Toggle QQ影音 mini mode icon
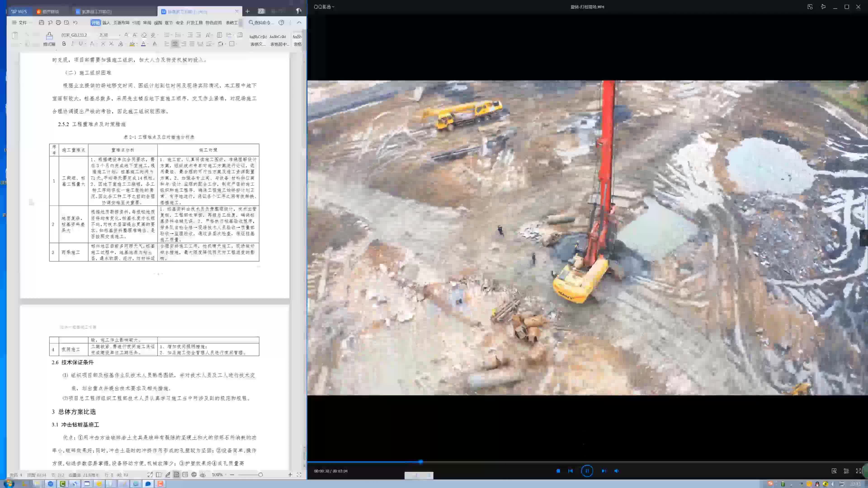Screen dimensions: 868x488 (810, 7)
